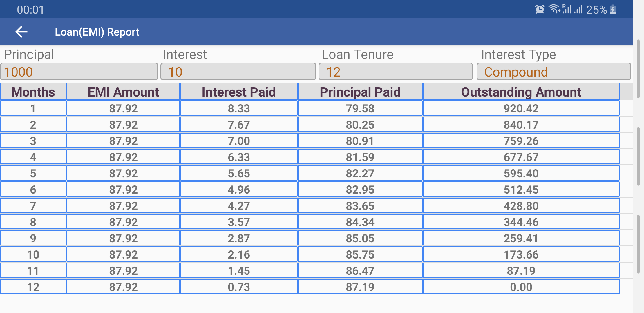Select the Interest field showing 10

pyautogui.click(x=238, y=72)
